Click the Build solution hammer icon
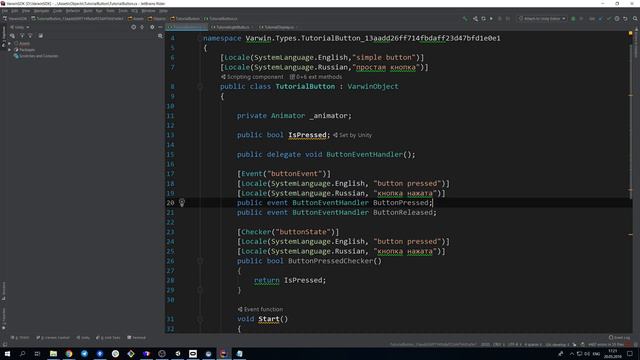Image resolution: width=640 pixels, height=360 pixels. pyautogui.click(x=464, y=19)
